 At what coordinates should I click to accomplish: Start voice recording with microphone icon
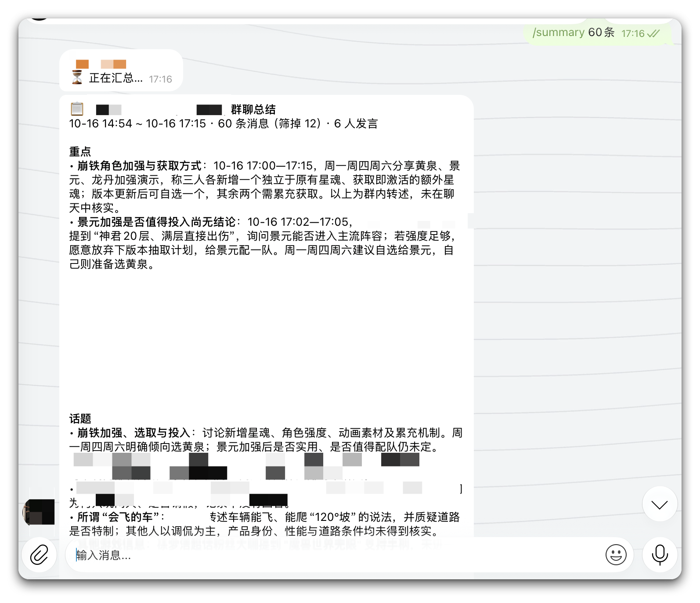tap(660, 555)
